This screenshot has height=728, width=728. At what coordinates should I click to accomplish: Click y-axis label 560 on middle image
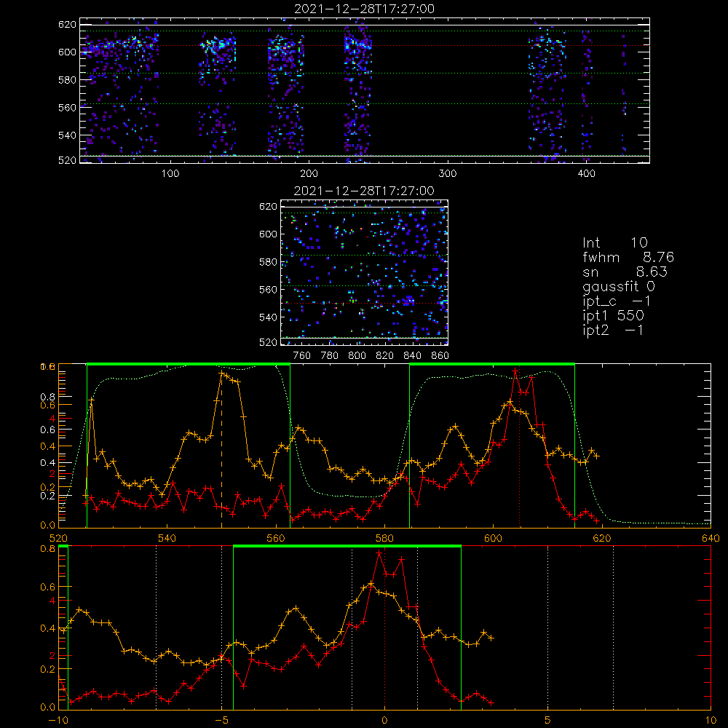(268, 290)
